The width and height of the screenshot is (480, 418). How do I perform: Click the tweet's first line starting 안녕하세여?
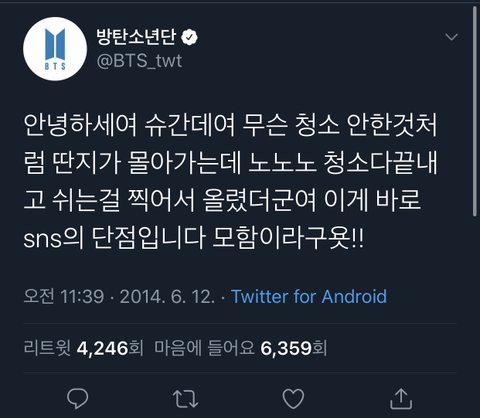click(x=230, y=126)
